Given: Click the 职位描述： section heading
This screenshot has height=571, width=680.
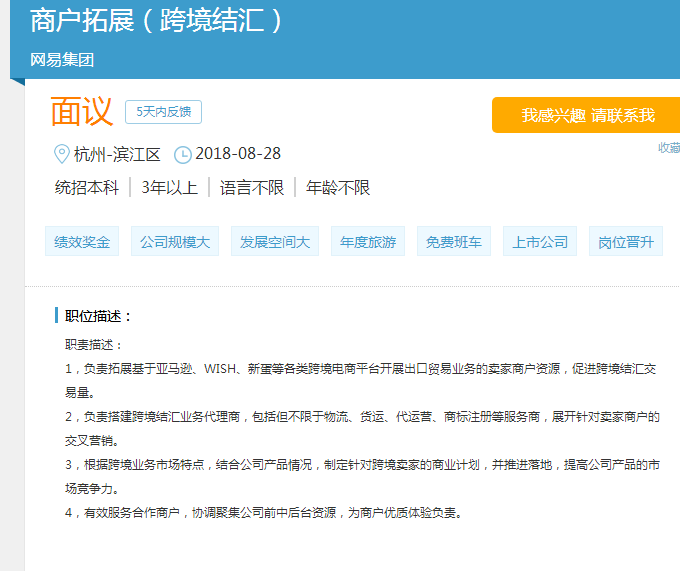Looking at the screenshot, I should pos(98,316).
